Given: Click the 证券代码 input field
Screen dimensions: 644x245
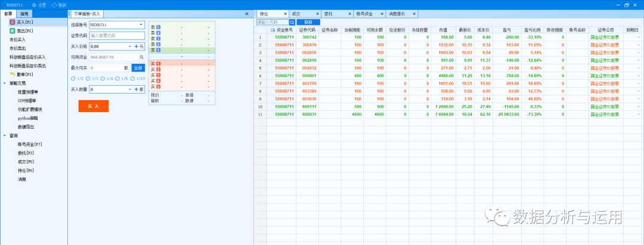Looking at the screenshot, I should click(x=116, y=35).
